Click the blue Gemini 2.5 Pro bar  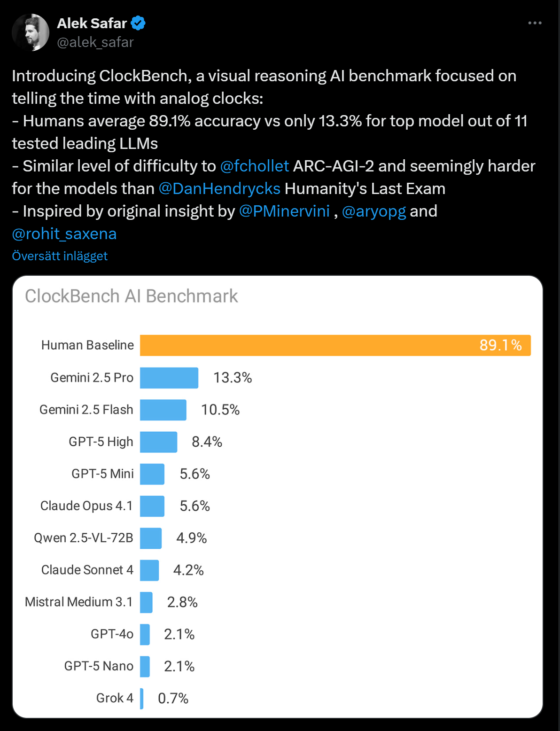169,378
